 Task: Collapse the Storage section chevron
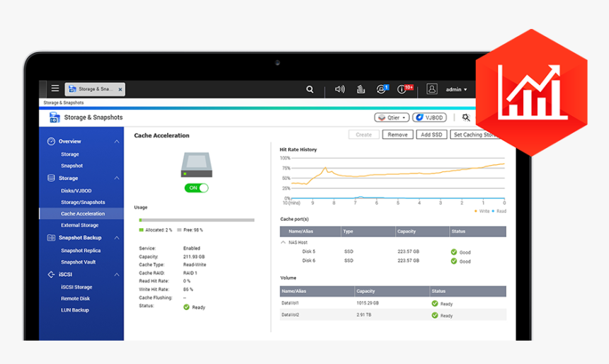click(117, 178)
